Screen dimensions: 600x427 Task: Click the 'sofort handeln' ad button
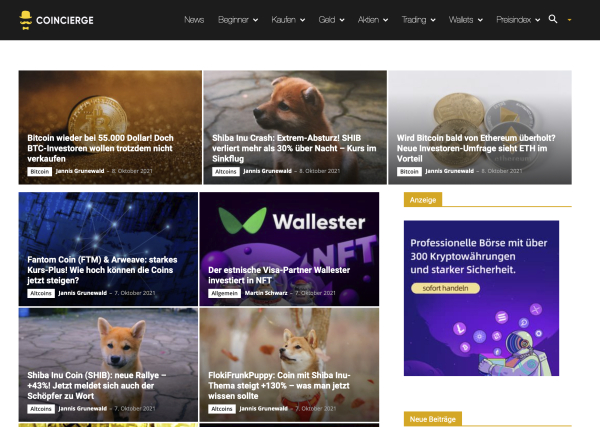pyautogui.click(x=445, y=288)
